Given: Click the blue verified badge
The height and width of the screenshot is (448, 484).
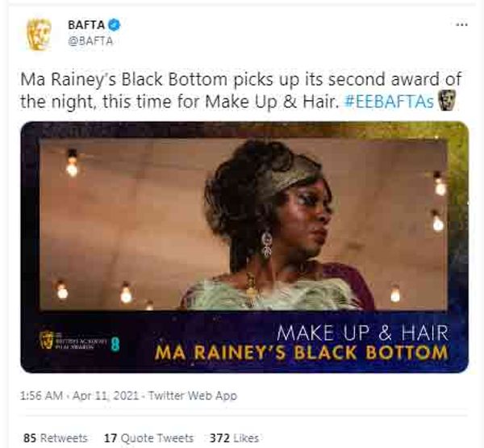Looking at the screenshot, I should tap(115, 24).
